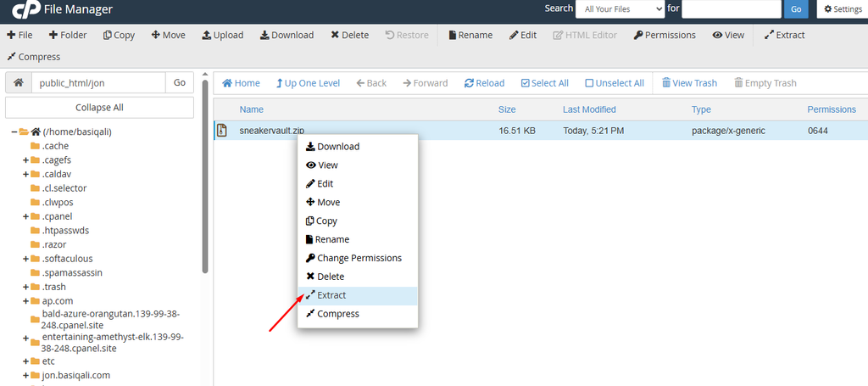Create a new folder with +Folder
This screenshot has width=868, height=386.
(x=68, y=35)
